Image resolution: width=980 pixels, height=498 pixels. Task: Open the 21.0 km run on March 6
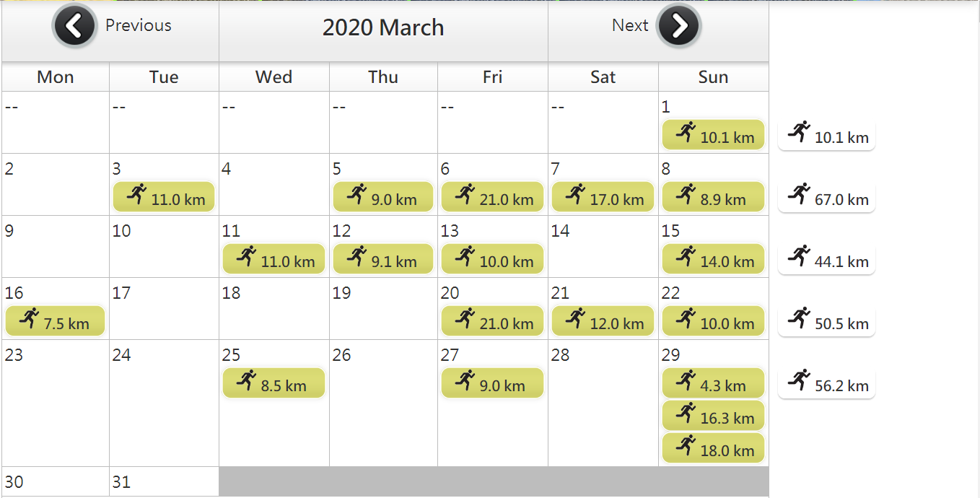[492, 197]
